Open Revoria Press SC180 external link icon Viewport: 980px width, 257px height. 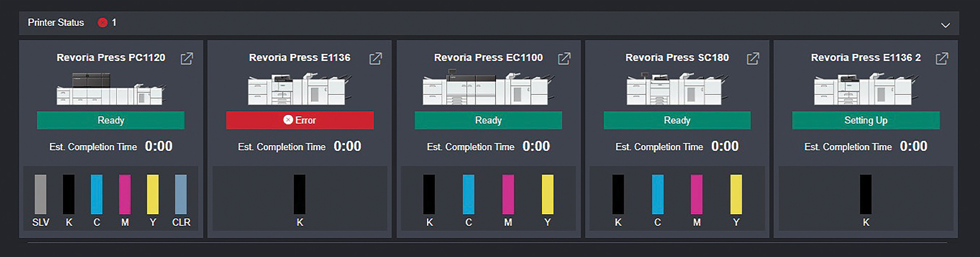(x=753, y=58)
